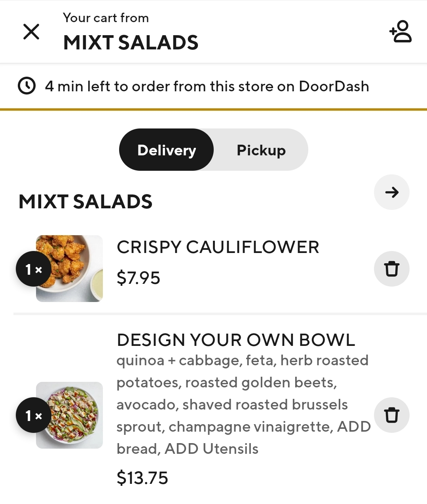Open the Crispy Cauliflower quantity badge
Screen dimensions: 427x504
coord(33,269)
